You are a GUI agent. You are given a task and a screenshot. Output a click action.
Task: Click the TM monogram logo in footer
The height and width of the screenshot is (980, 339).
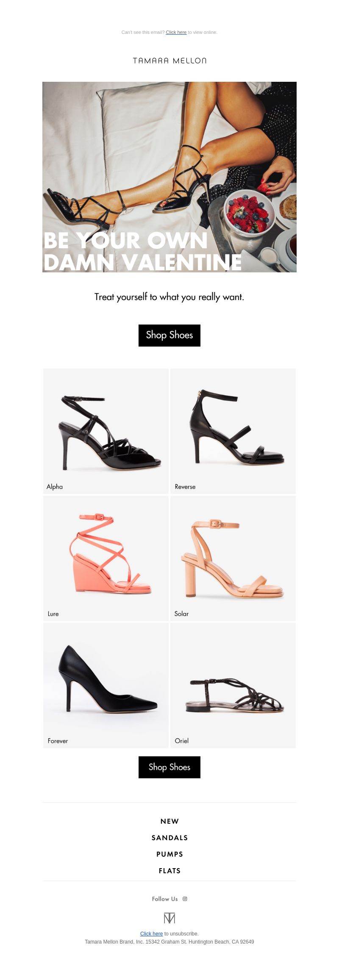[x=169, y=918]
